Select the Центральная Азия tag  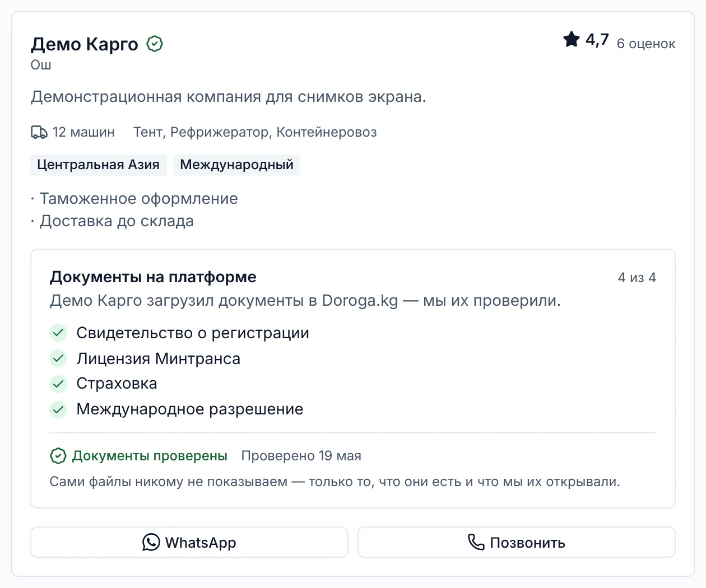point(99,165)
